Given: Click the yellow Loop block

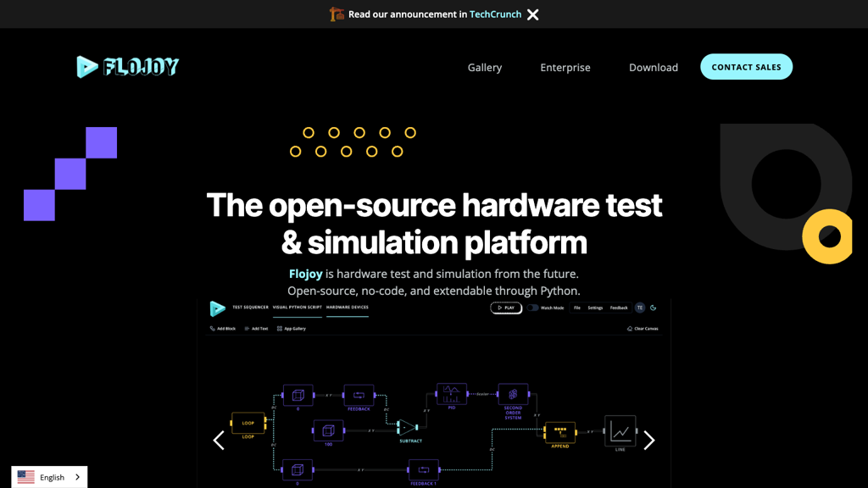Looking at the screenshot, I should click(248, 422).
